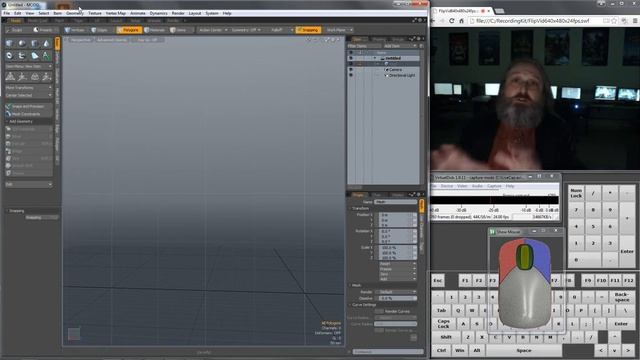
Task: Open the Render Default dropdown
Action: pyautogui.click(x=396, y=292)
